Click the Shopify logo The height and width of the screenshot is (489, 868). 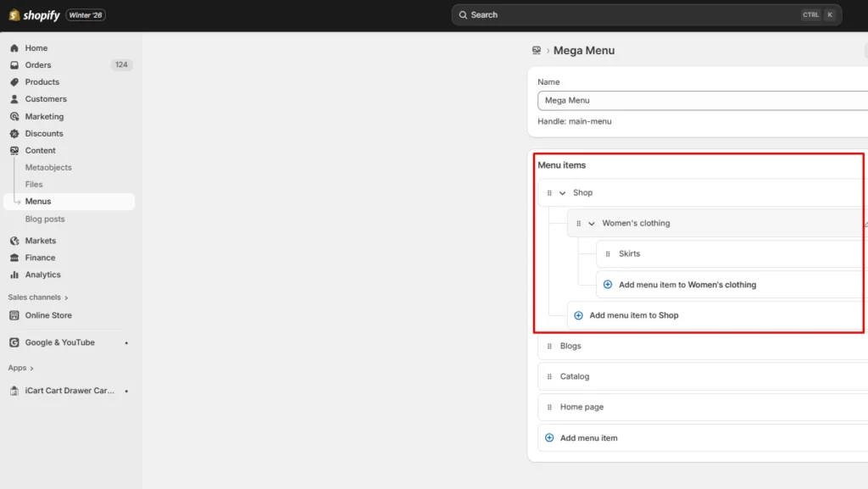(32, 14)
